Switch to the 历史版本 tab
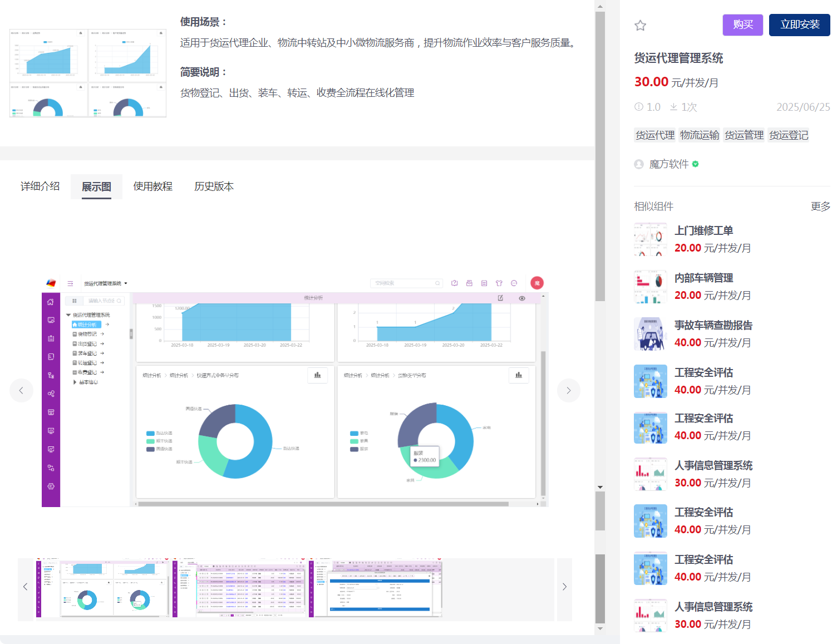Viewport: 837px width, 644px height. 214,186
